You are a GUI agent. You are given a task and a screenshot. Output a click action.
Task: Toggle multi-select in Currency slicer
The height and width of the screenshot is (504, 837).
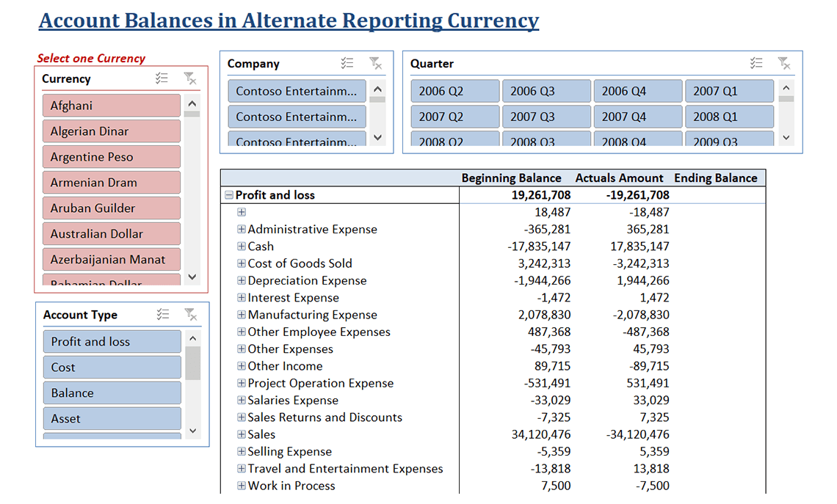pos(162,78)
